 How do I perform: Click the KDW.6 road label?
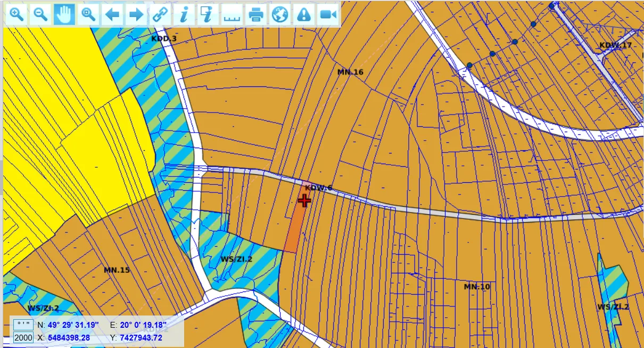tap(319, 188)
